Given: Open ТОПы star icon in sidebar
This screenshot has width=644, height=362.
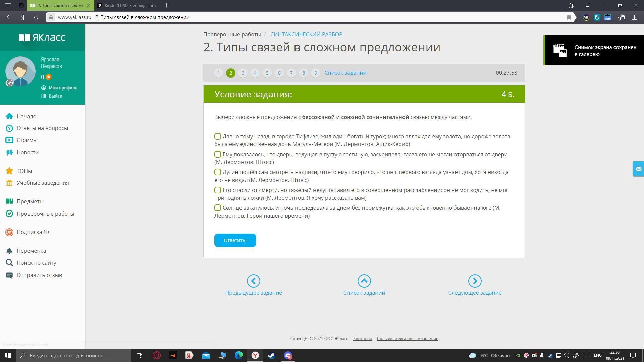Looking at the screenshot, I should coord(9,171).
